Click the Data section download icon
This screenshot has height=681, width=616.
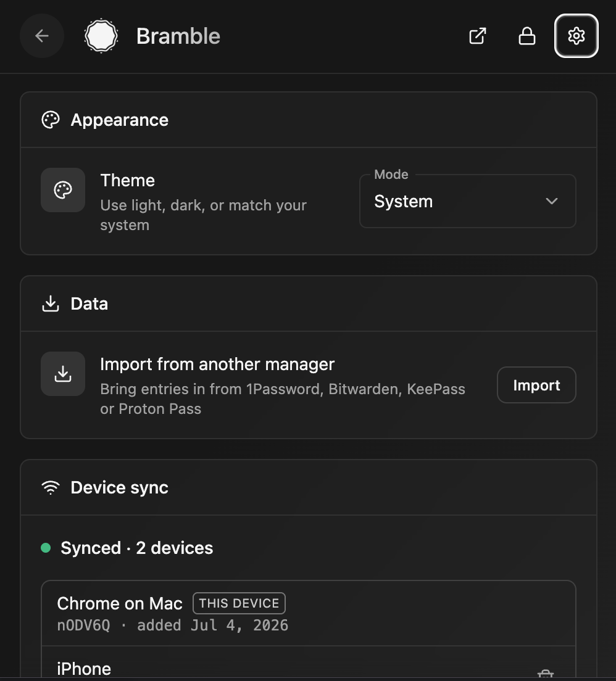(x=51, y=303)
